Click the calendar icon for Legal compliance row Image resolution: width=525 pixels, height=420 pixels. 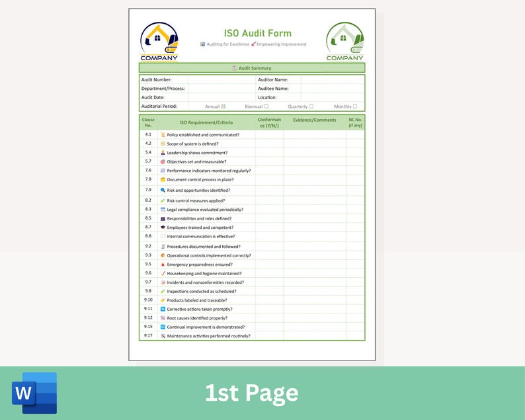pos(163,209)
